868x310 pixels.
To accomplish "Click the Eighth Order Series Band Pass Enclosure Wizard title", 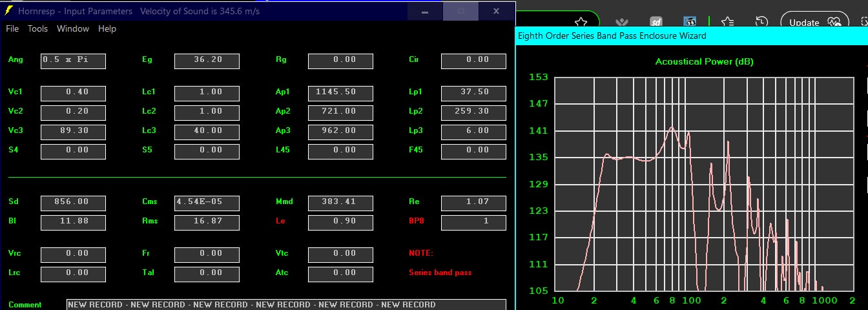I will click(x=612, y=36).
